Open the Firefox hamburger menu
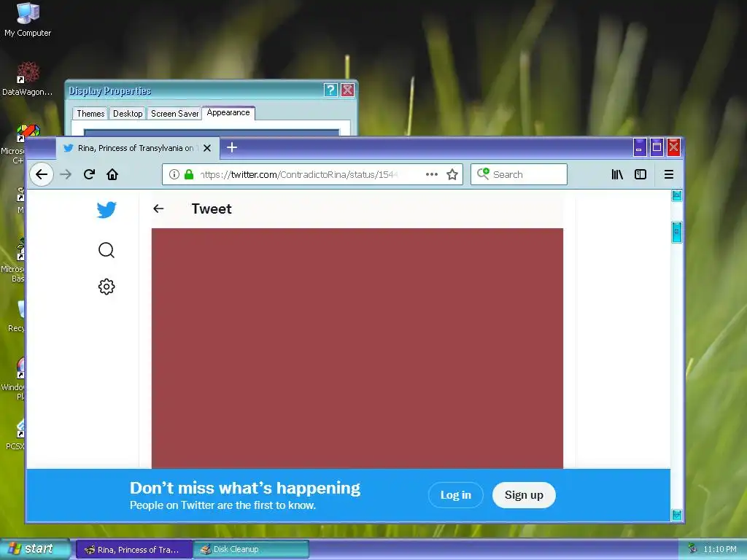 [x=669, y=174]
